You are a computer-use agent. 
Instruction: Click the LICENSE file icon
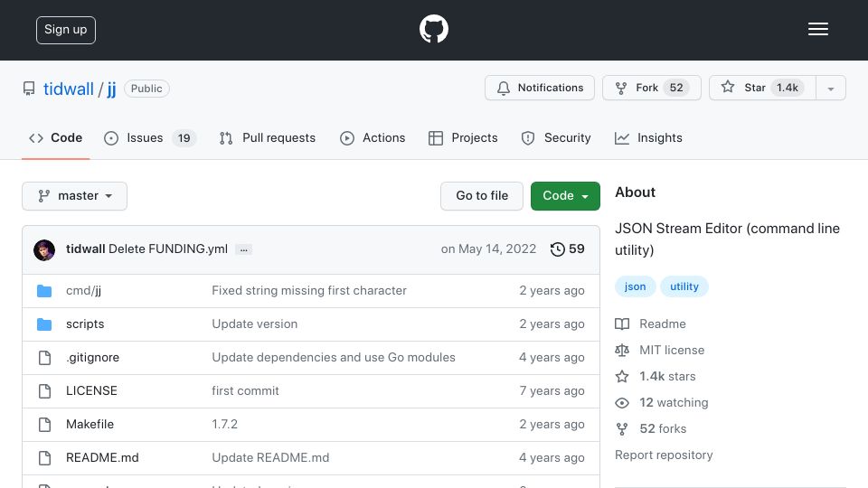click(45, 391)
